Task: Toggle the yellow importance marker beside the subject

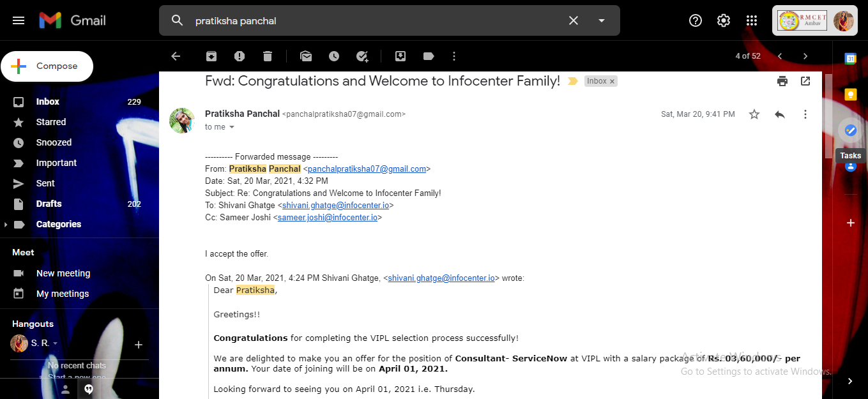Action: (573, 81)
